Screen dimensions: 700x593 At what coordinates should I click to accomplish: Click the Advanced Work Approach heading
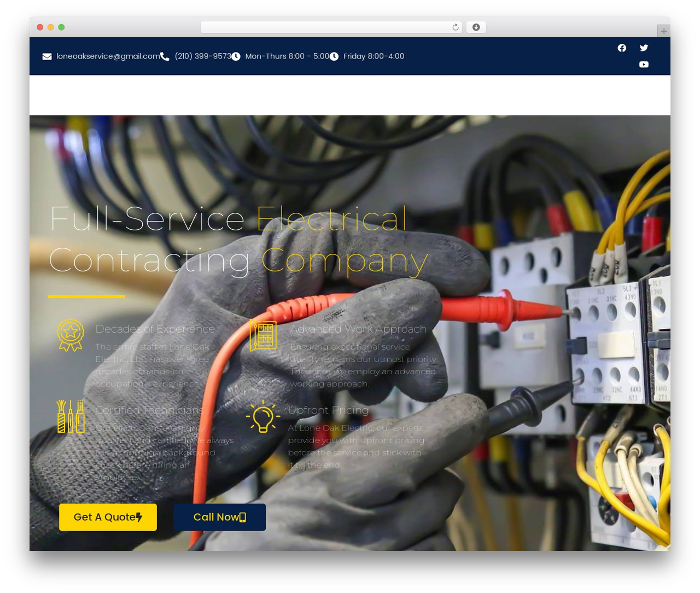click(358, 329)
